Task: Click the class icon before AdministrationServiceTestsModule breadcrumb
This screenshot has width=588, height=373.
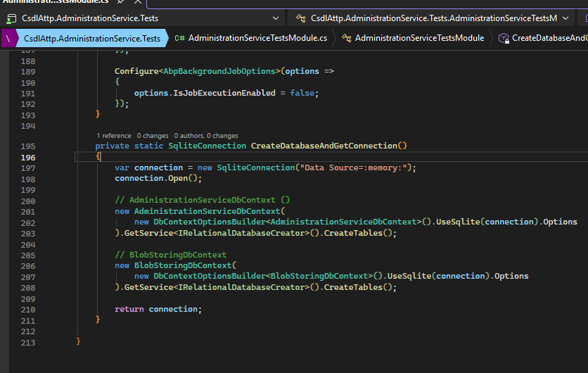Action: coord(346,38)
